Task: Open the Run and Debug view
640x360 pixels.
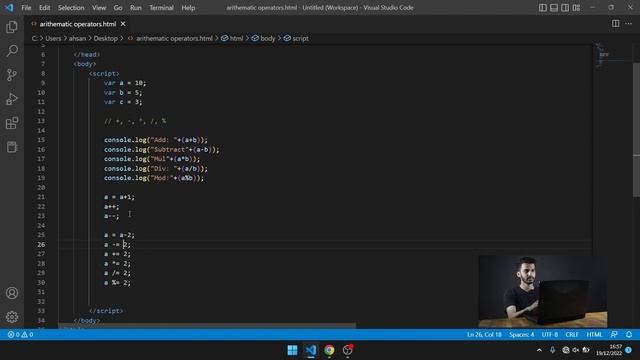Action: (x=12, y=99)
